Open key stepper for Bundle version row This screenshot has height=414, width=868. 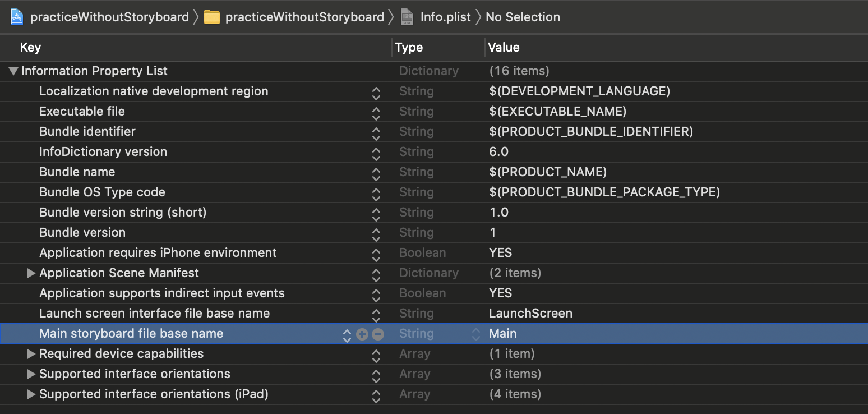(x=376, y=234)
